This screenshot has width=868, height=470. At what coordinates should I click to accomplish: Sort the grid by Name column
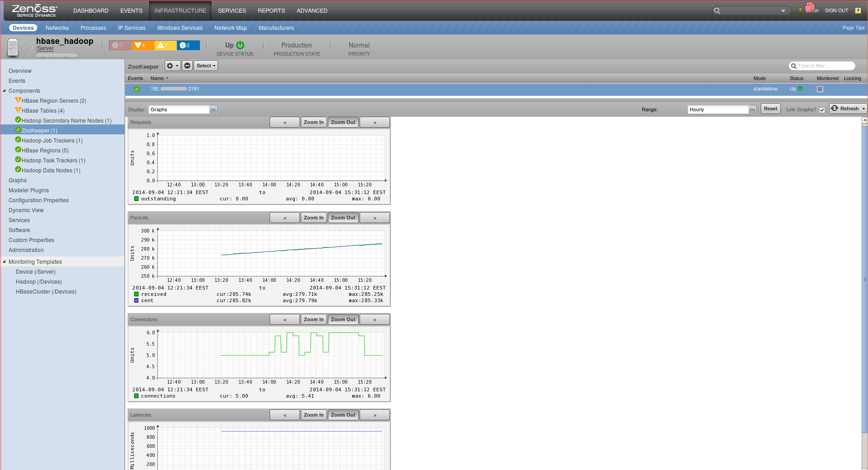pyautogui.click(x=157, y=79)
